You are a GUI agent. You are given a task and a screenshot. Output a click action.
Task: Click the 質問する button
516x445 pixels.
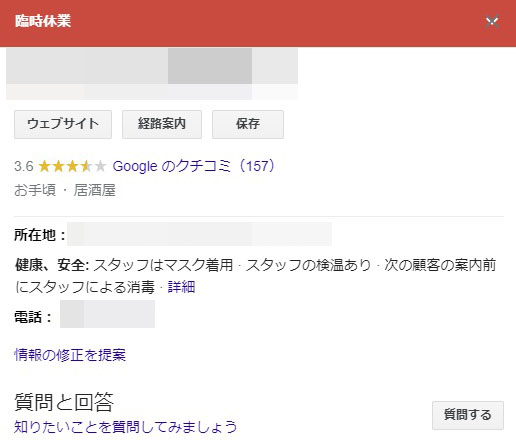468,415
